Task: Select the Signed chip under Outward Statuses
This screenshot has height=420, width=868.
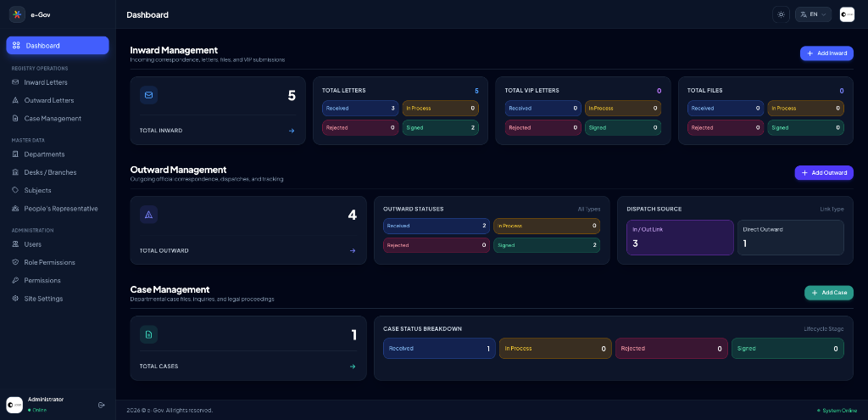Action: click(547, 245)
